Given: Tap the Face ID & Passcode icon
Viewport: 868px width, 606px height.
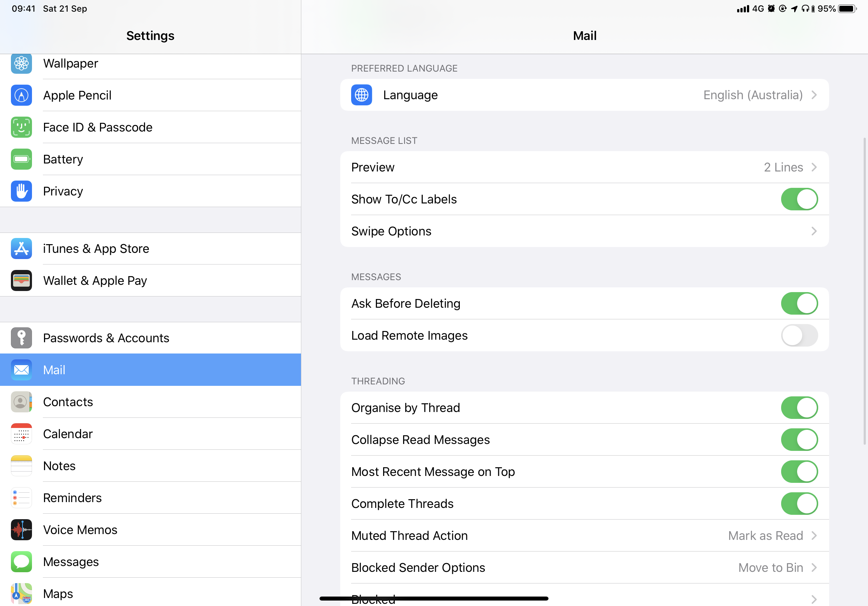Looking at the screenshot, I should 21,127.
